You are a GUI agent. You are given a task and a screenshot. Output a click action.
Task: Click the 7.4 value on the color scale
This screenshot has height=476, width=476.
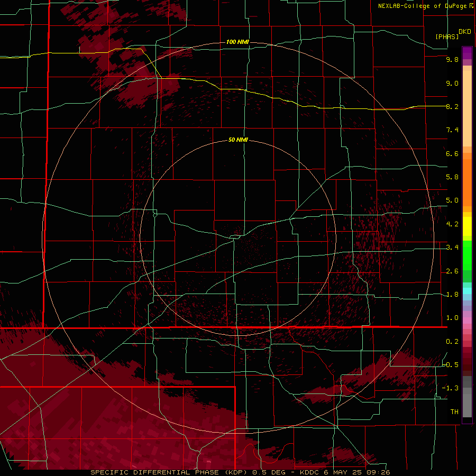pyautogui.click(x=452, y=130)
